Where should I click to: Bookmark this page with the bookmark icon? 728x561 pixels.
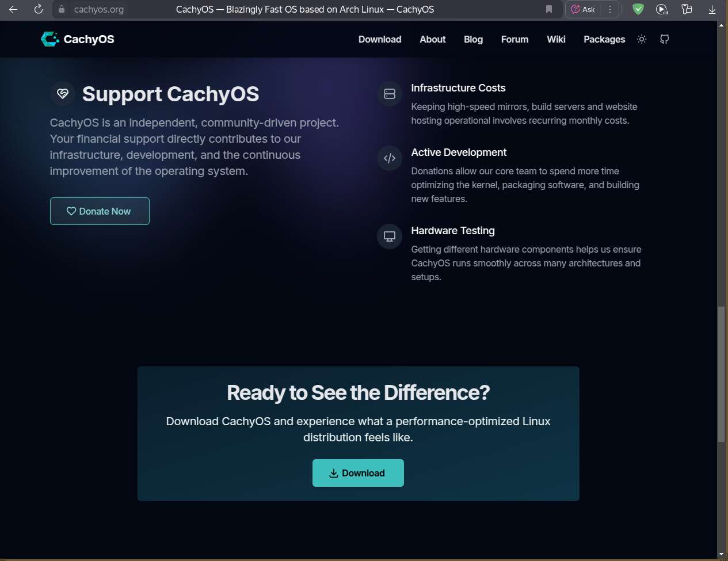click(549, 9)
